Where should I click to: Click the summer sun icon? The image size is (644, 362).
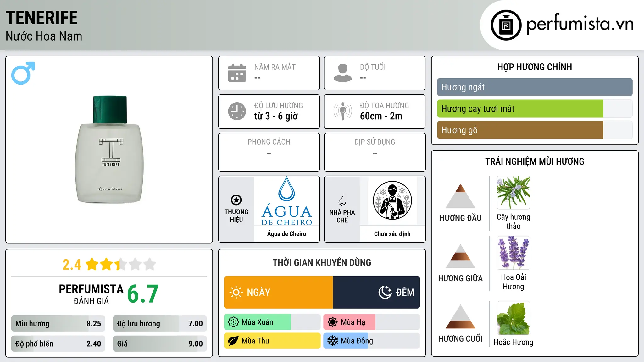(333, 322)
